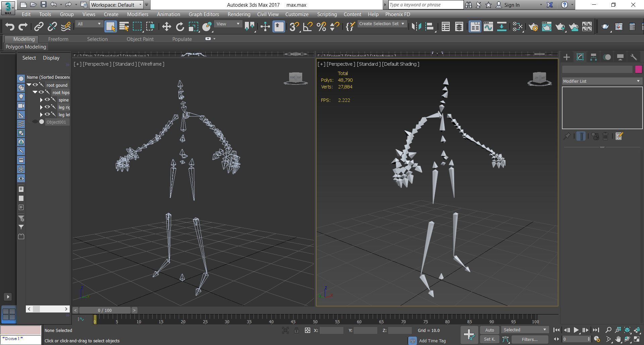Viewport: 644px width, 345px height.
Task: Open the Modifiers menu
Action: point(138,14)
